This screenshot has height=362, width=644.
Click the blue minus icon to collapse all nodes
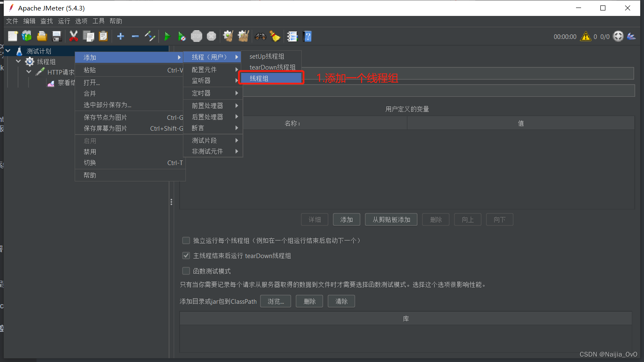(x=135, y=36)
